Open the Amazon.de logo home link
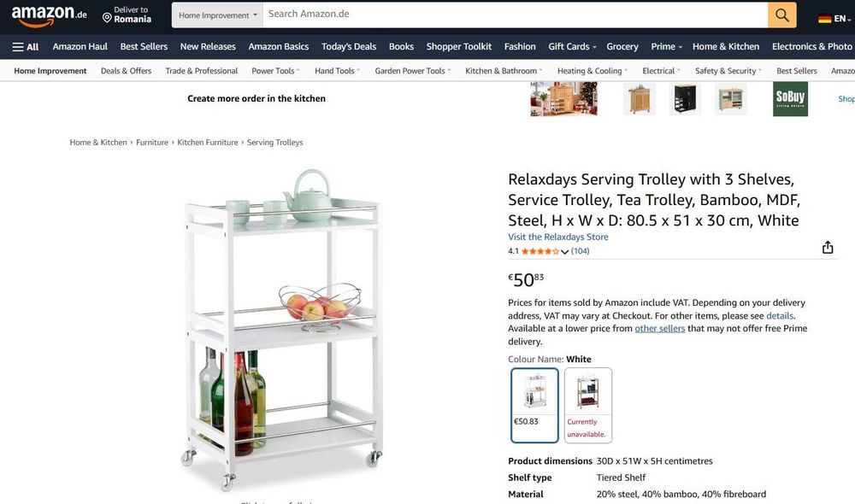This screenshot has width=855, height=504. click(49, 15)
